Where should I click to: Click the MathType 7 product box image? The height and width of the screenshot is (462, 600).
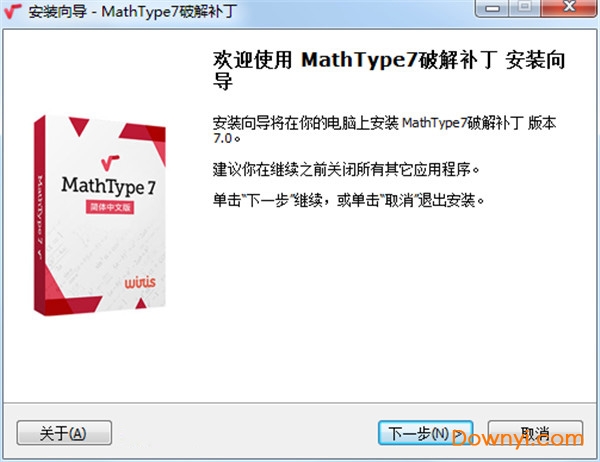pos(99,215)
